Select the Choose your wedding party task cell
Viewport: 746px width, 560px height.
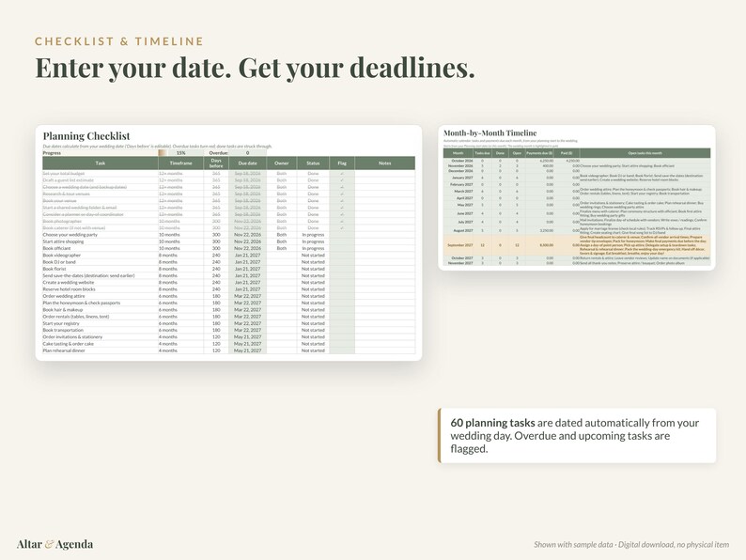pos(101,235)
